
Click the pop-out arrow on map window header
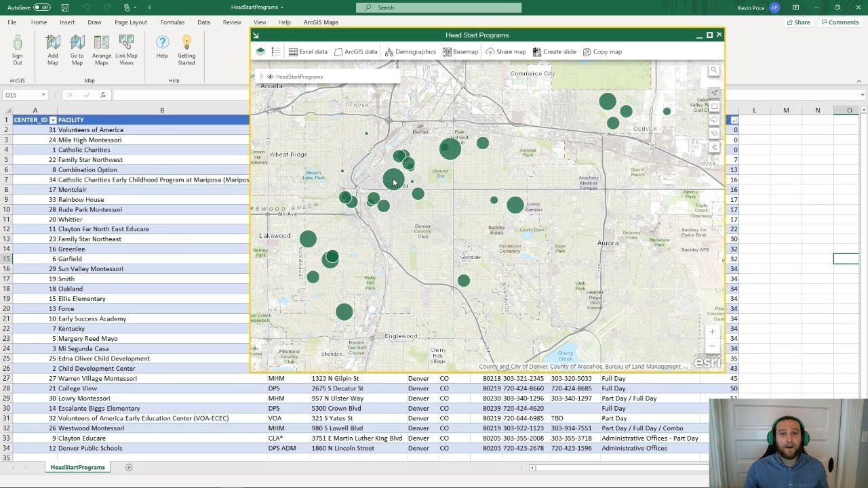tap(256, 35)
